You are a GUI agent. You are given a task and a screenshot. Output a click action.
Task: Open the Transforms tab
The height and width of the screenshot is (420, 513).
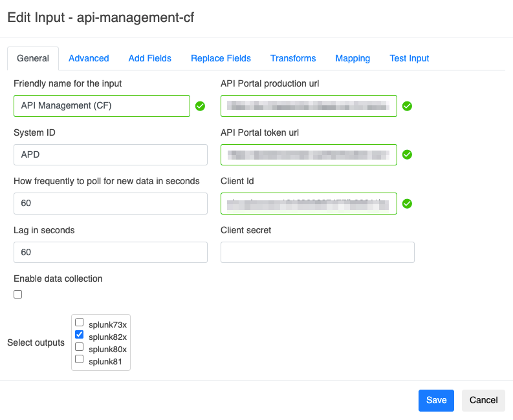(293, 58)
